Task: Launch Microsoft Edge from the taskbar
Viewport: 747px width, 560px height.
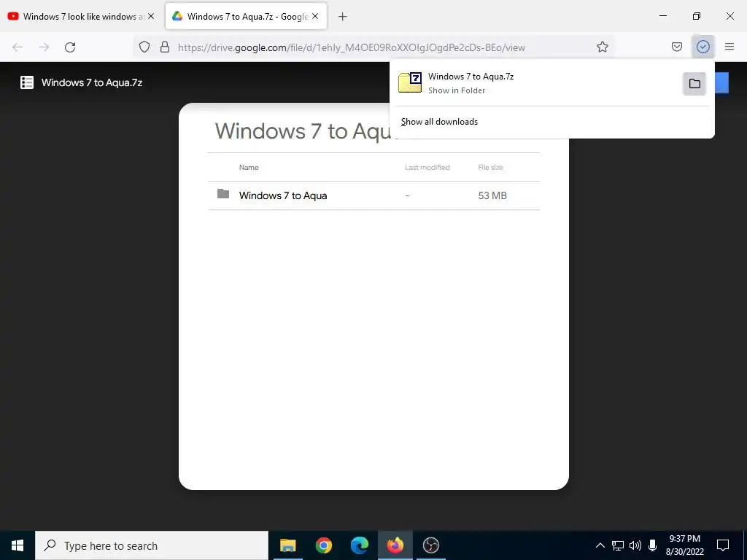Action: [359, 545]
